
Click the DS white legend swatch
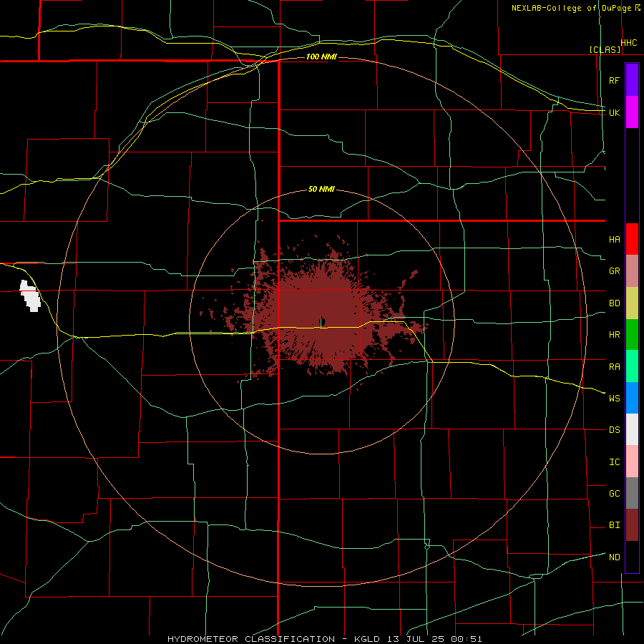pos(632,429)
